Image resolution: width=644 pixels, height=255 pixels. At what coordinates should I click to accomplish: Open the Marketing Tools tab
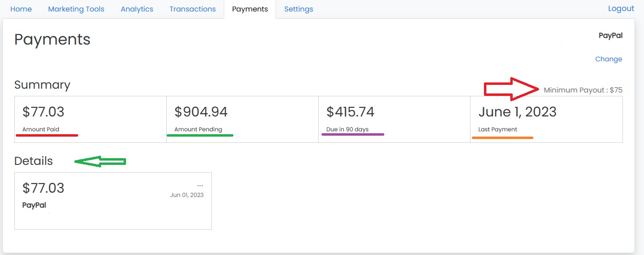coord(76,9)
